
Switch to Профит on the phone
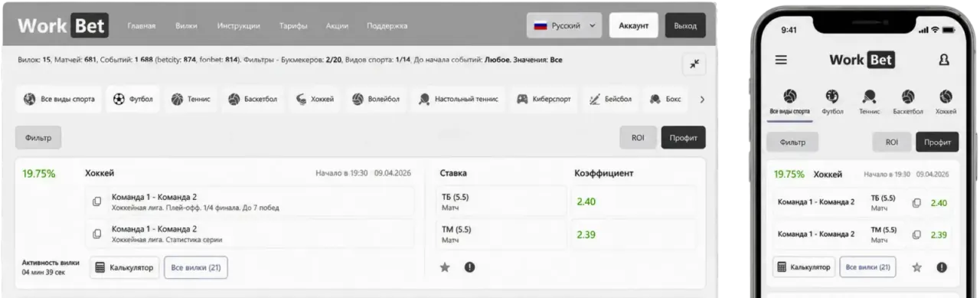click(937, 142)
